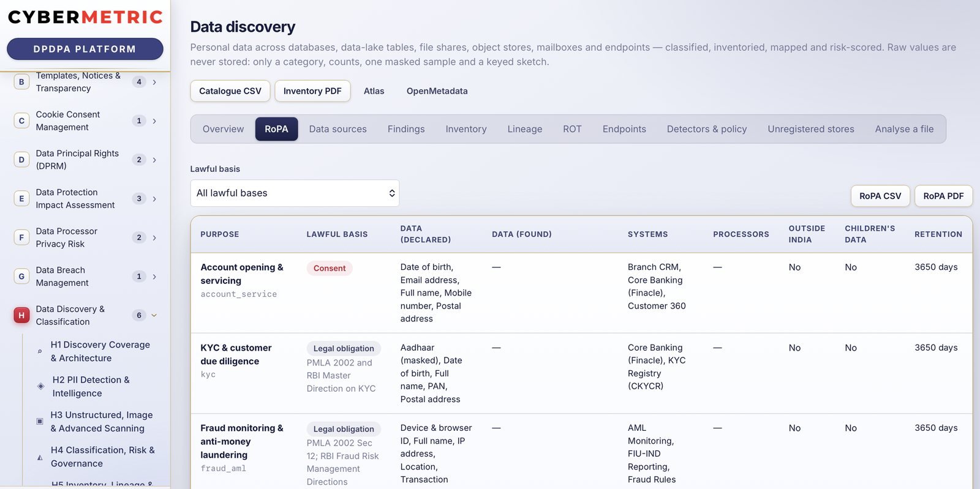Go to the Findings tab
This screenshot has height=489, width=980.
pos(406,129)
